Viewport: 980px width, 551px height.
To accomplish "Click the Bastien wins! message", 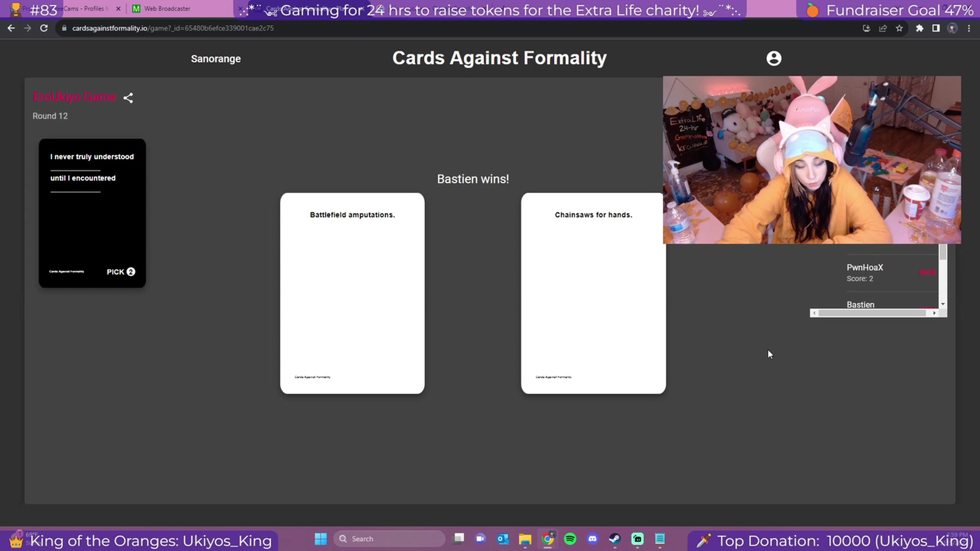I will click(473, 179).
